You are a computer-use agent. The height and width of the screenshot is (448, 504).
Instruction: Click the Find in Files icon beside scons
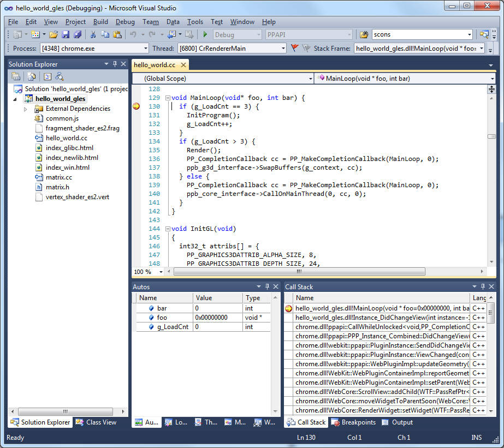point(364,34)
